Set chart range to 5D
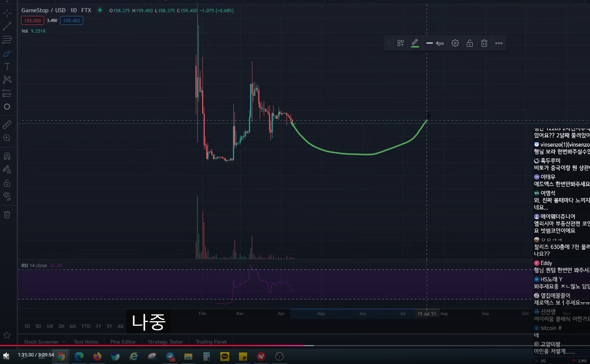 [x=38, y=326]
